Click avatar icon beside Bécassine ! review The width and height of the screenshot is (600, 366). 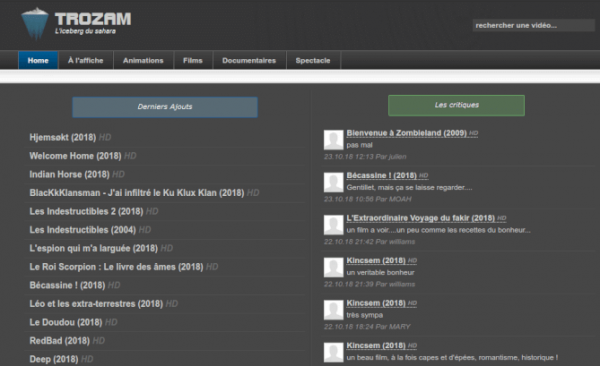point(333,182)
